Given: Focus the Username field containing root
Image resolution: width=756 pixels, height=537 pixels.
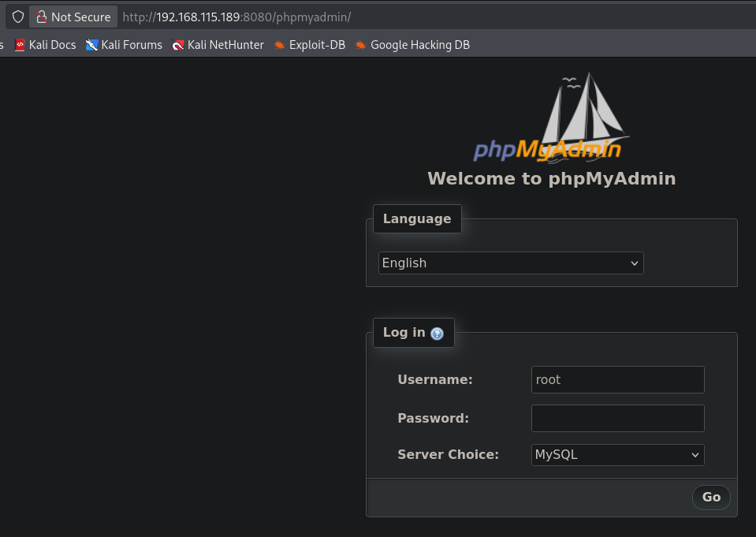Looking at the screenshot, I should (617, 379).
